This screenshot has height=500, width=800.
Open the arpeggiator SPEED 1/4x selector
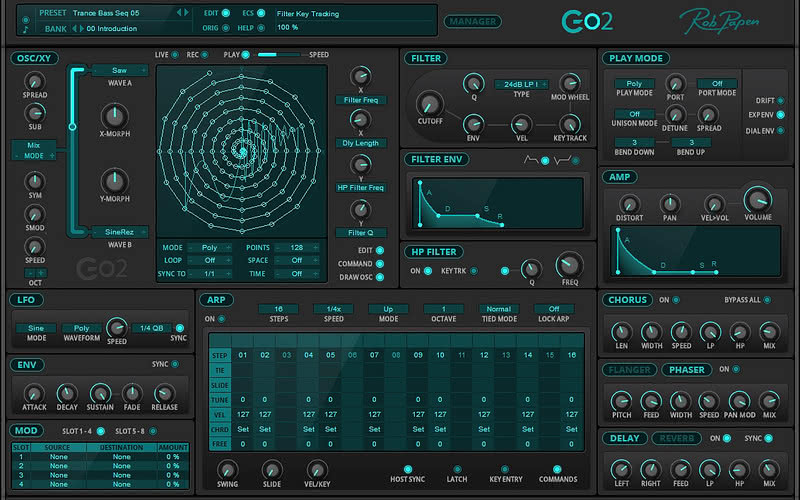click(334, 309)
